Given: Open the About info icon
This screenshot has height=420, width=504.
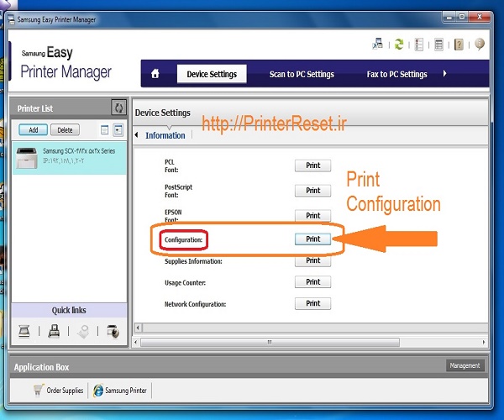Looking at the screenshot, I should (480, 44).
